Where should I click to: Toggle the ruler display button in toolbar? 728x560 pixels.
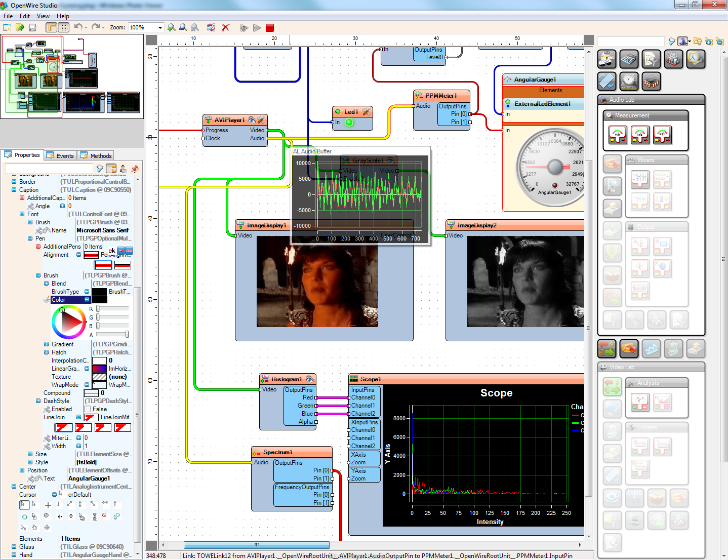click(52, 27)
